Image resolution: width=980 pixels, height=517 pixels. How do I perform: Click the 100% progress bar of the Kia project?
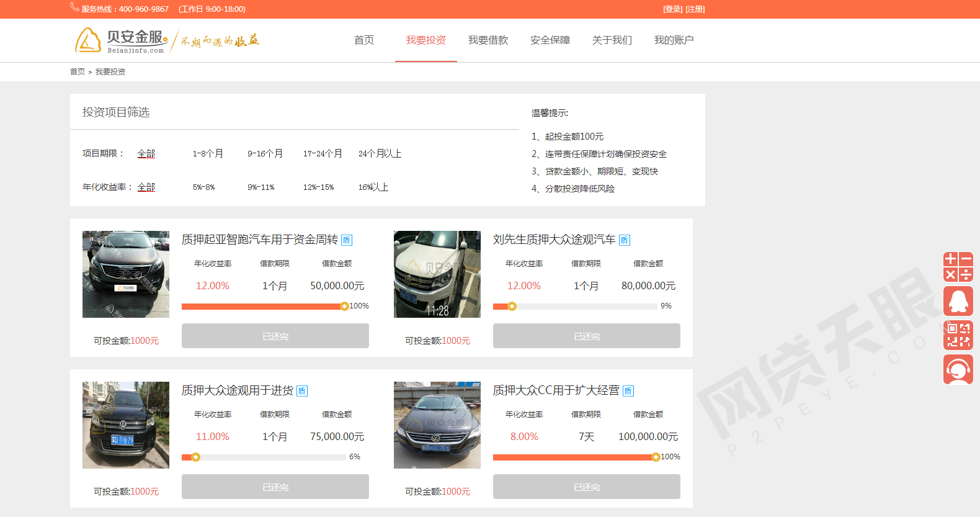pos(265,306)
